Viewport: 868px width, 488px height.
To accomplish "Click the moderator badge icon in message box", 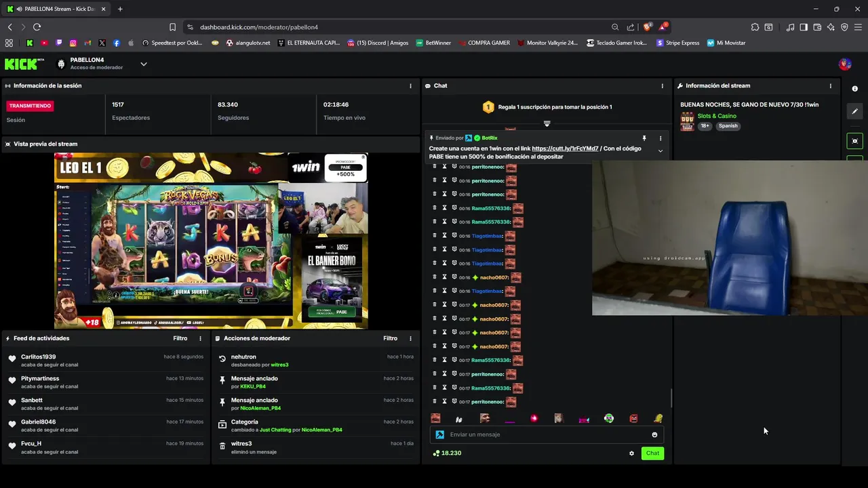I will 439,434.
